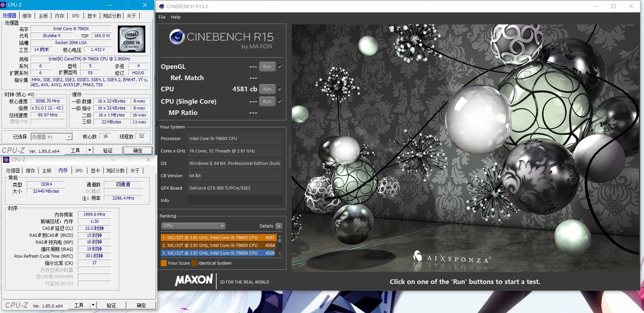Click the Info input field in Cinebench
The width and height of the screenshot is (644, 313).
click(x=234, y=200)
